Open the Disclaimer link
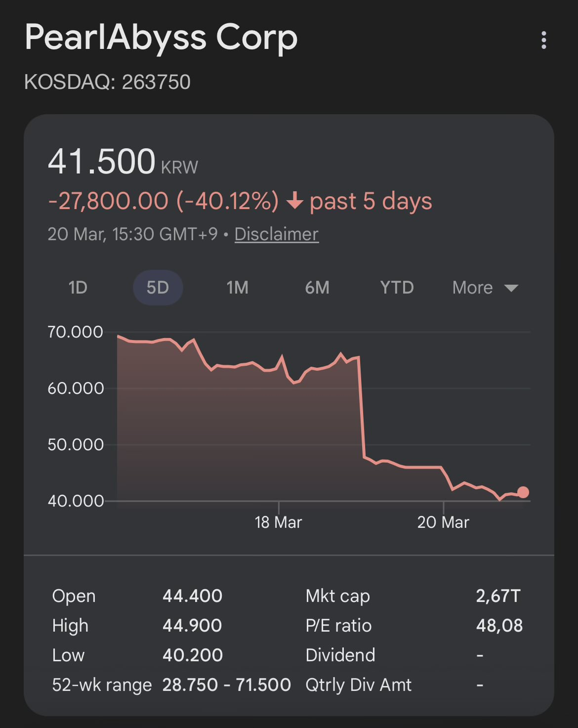 (x=276, y=234)
